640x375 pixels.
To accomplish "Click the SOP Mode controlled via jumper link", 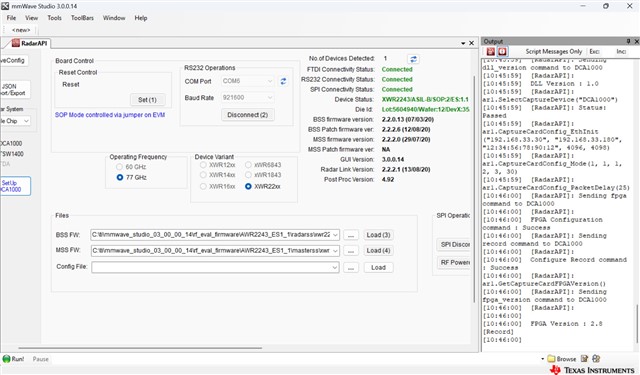I will 110,115.
